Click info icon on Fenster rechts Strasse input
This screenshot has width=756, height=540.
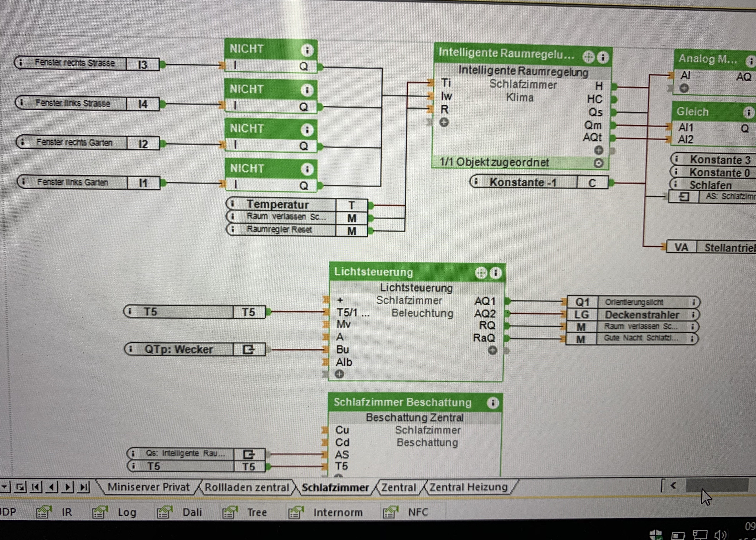pyautogui.click(x=21, y=62)
